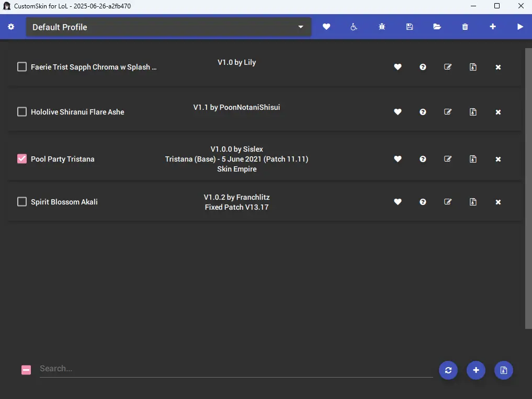The image size is (532, 399).
Task: Click 'V1.0.2 by Franchlitz' text
Action: tap(237, 197)
